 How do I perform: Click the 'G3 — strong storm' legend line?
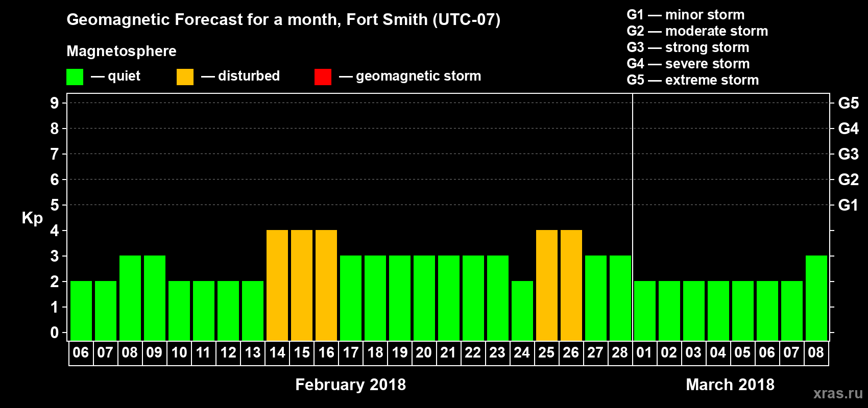(688, 47)
